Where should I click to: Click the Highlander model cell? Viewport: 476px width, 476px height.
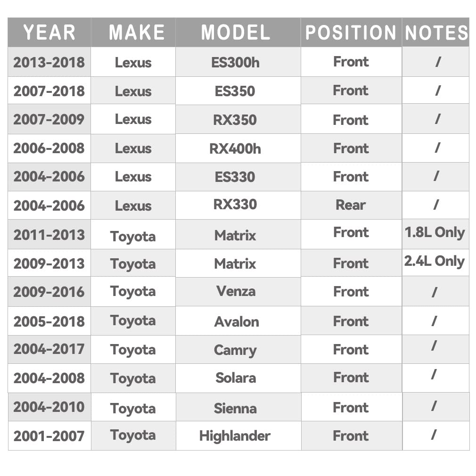click(235, 436)
